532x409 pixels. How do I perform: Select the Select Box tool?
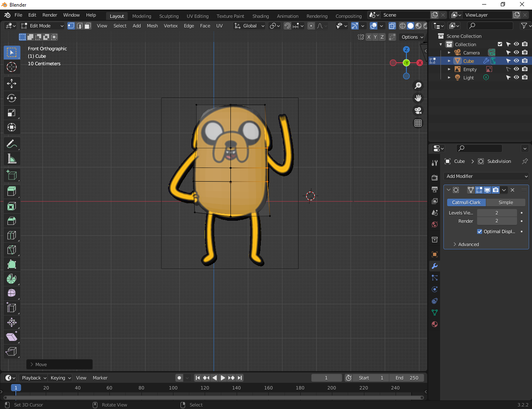tap(12, 52)
